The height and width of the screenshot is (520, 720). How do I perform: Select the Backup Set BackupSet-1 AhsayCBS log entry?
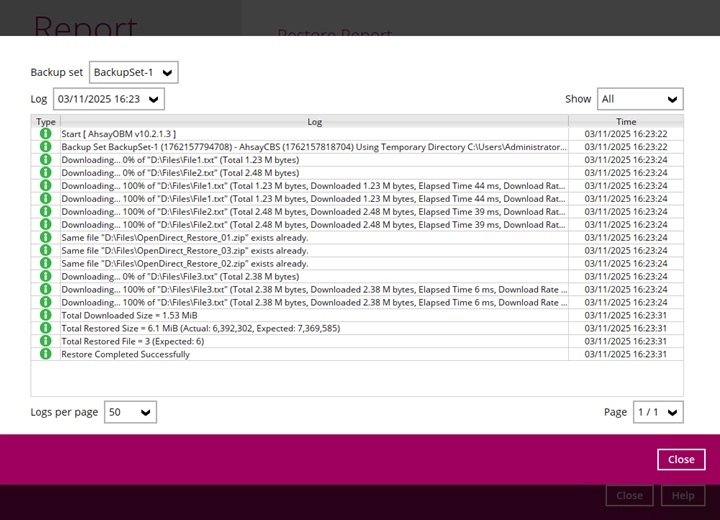tap(314, 147)
